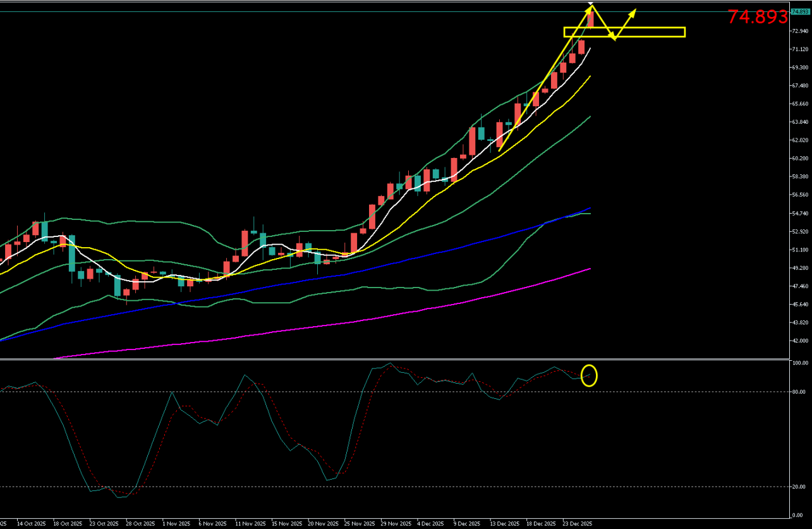Click the 100.00 label on stochastic scale
The height and width of the screenshot is (529, 812).
coord(799,363)
